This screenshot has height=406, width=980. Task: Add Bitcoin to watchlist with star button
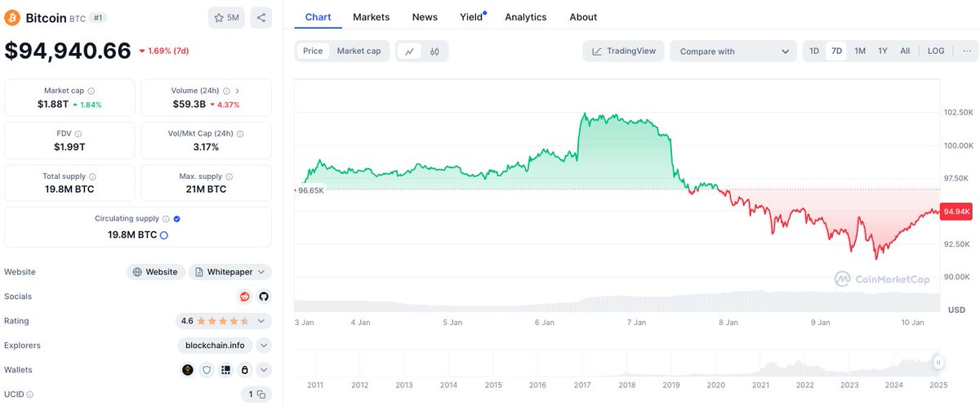pyautogui.click(x=226, y=17)
